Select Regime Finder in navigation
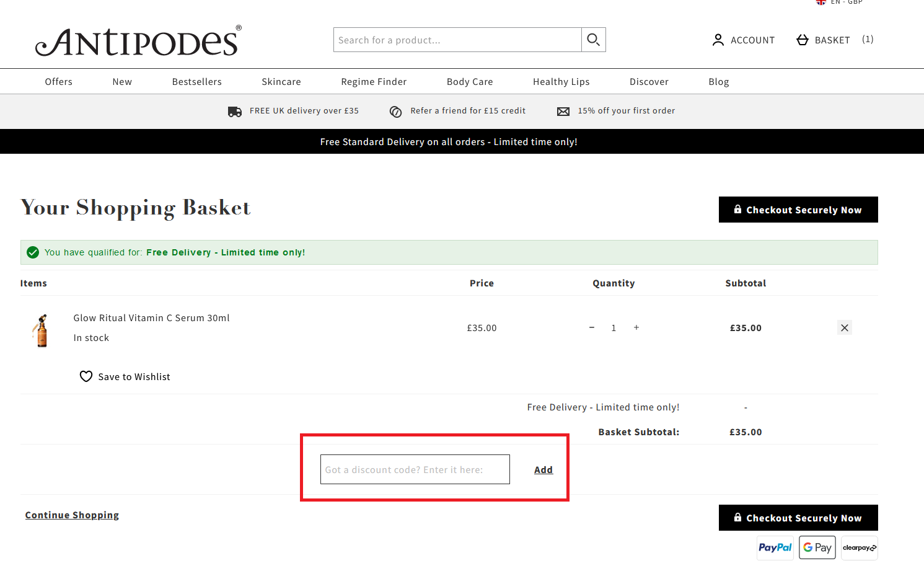The image size is (924, 571). [x=374, y=82]
